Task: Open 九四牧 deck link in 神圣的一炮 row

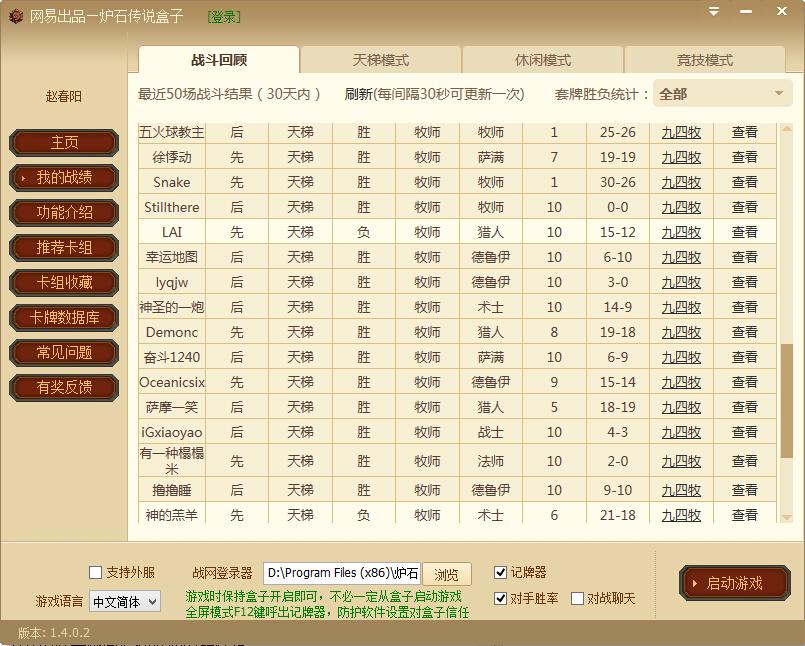Action: click(681, 307)
